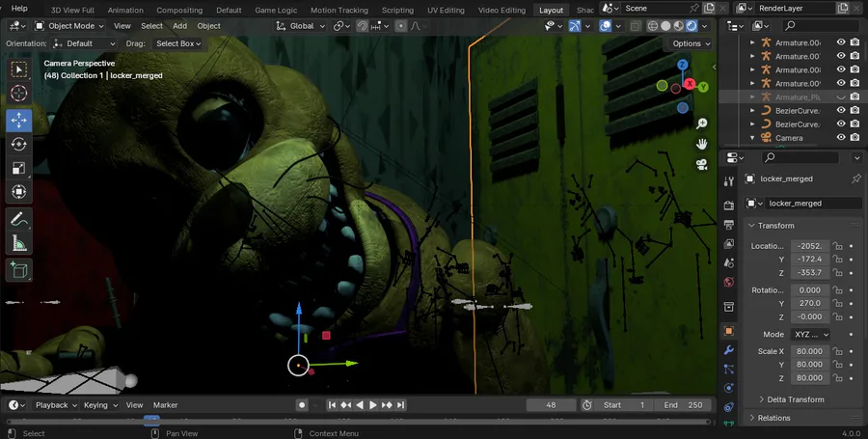Activate the 3D Cursor tool
This screenshot has height=439, width=868.
click(19, 93)
